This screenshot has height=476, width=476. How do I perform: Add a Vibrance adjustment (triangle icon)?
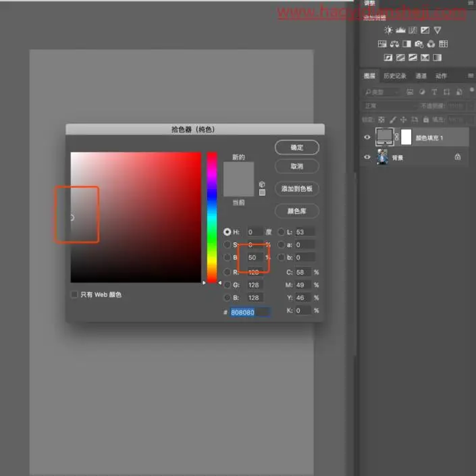438,30
